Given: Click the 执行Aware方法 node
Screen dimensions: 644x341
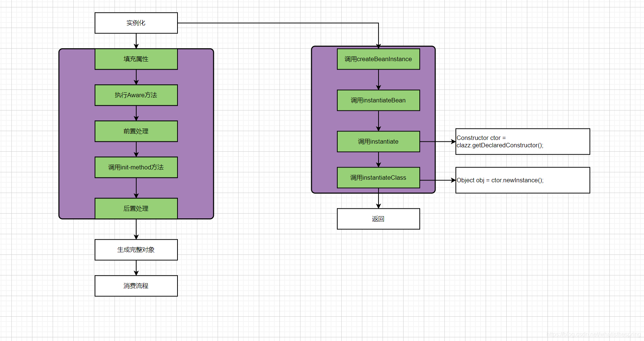Looking at the screenshot, I should click(x=136, y=95).
